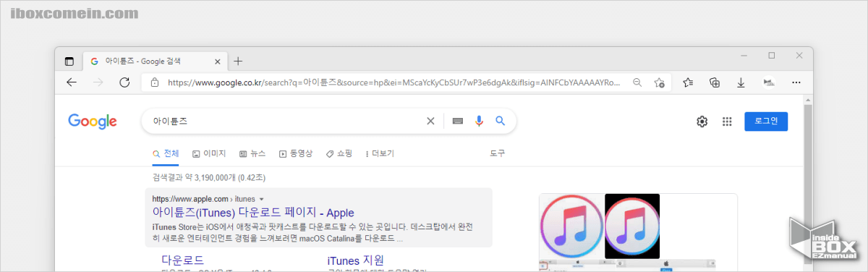Image resolution: width=868 pixels, height=272 pixels.
Task: Close the 아이튠즈 Google 검색 tab
Action: click(218, 61)
